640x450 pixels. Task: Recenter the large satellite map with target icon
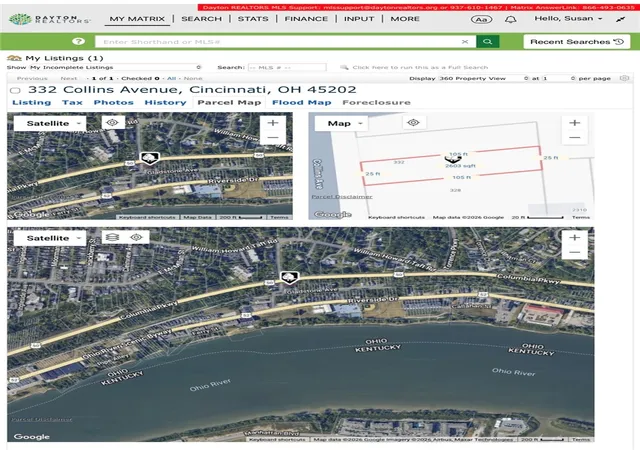point(136,237)
